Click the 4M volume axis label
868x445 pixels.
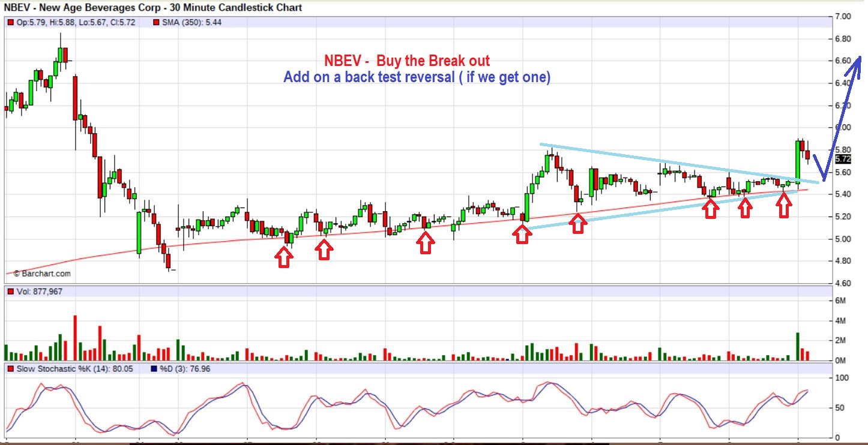point(840,321)
